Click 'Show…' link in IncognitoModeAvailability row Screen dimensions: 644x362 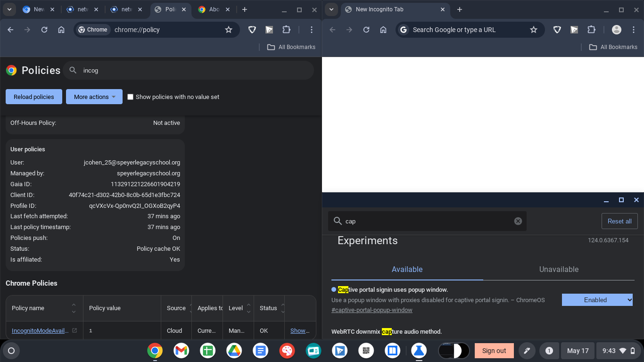point(300,330)
